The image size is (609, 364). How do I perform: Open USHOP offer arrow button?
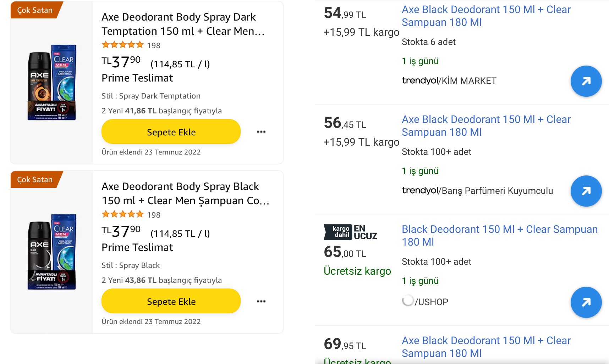click(586, 302)
